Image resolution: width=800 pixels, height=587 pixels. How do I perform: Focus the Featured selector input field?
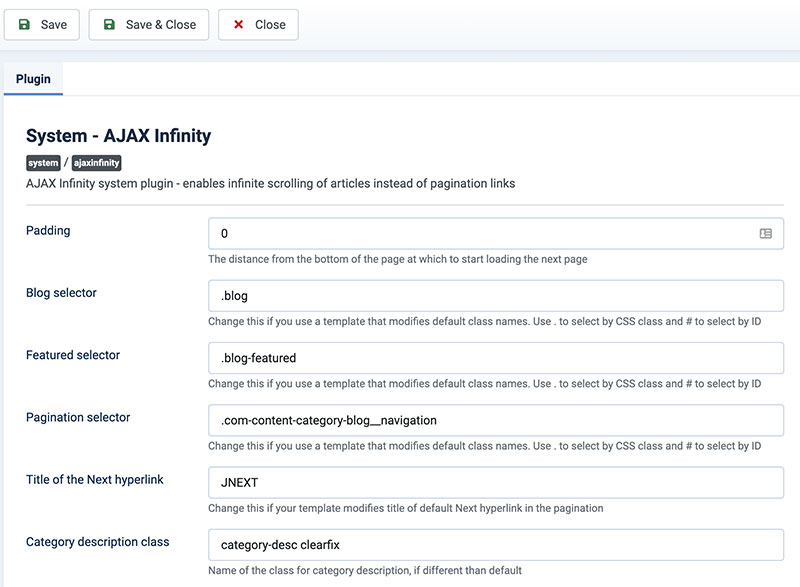tap(496, 358)
